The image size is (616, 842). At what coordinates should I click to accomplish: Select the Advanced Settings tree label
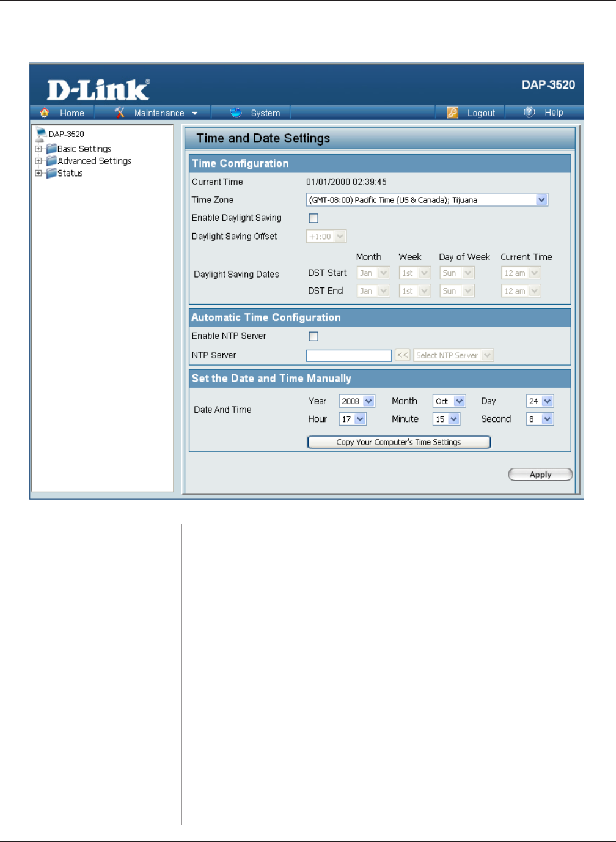94,161
